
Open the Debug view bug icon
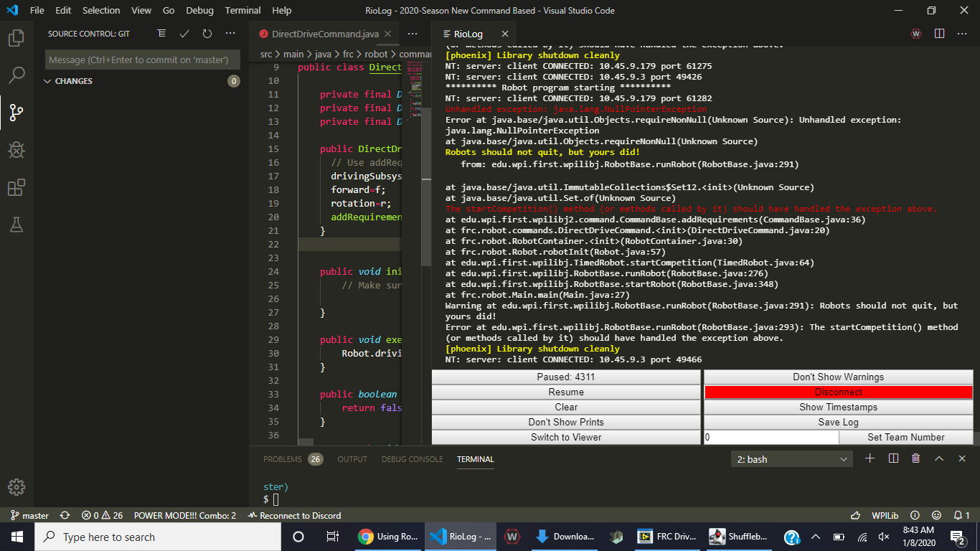(x=17, y=149)
